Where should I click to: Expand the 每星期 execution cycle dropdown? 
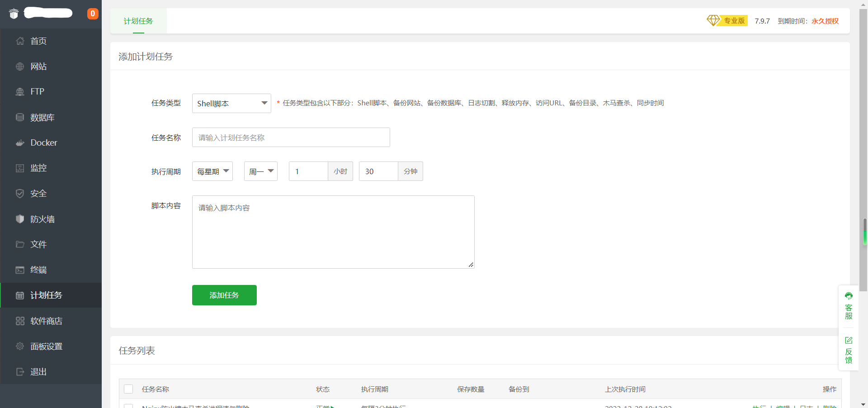tap(212, 171)
